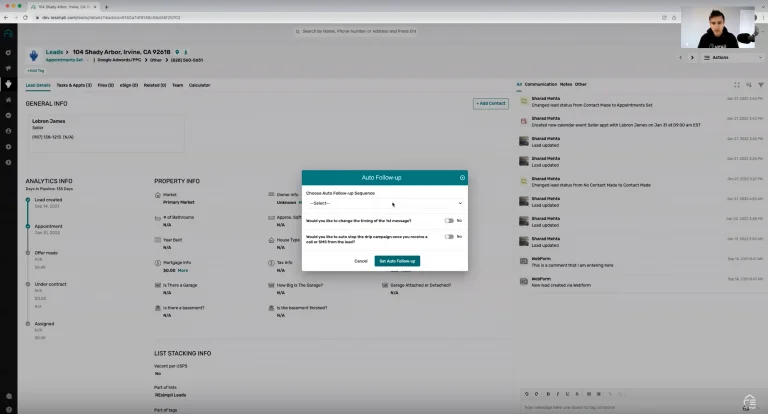This screenshot has height=414, width=768.
Task: Click the +Add Tag button
Action: pyautogui.click(x=35, y=71)
